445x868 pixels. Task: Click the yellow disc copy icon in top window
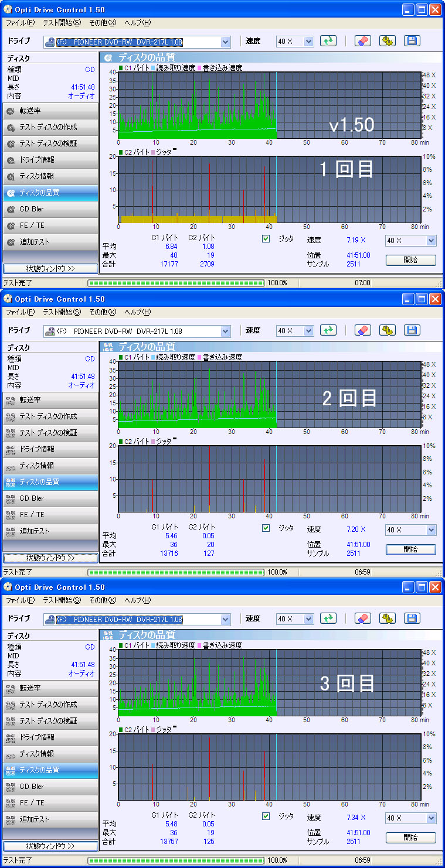(387, 41)
